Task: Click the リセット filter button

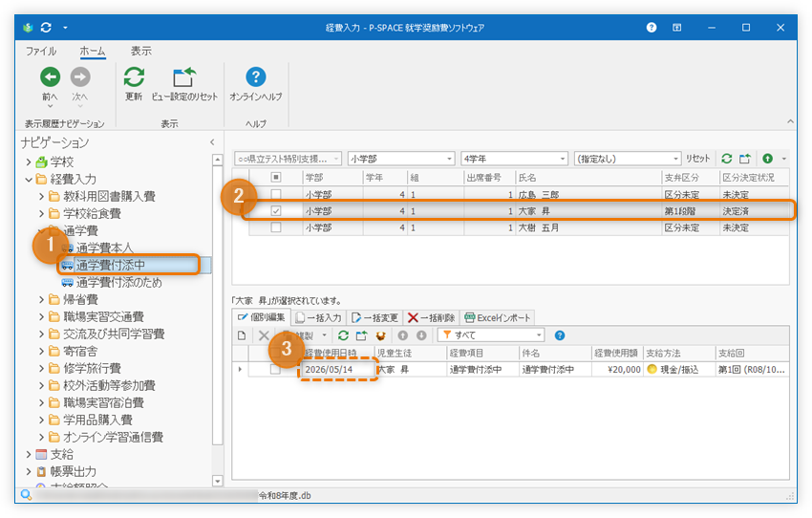Action: coord(698,158)
